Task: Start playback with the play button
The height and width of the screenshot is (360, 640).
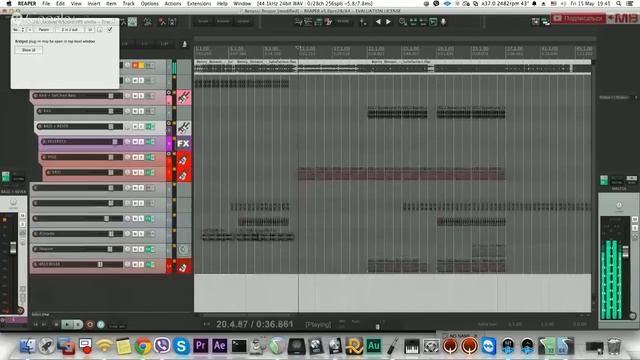Action: point(67,324)
